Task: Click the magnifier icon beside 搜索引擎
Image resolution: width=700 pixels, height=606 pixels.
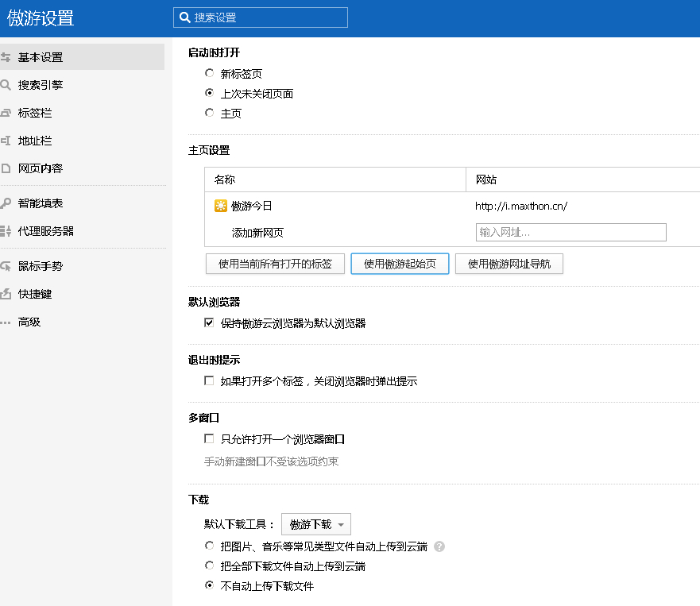Action: click(5, 85)
